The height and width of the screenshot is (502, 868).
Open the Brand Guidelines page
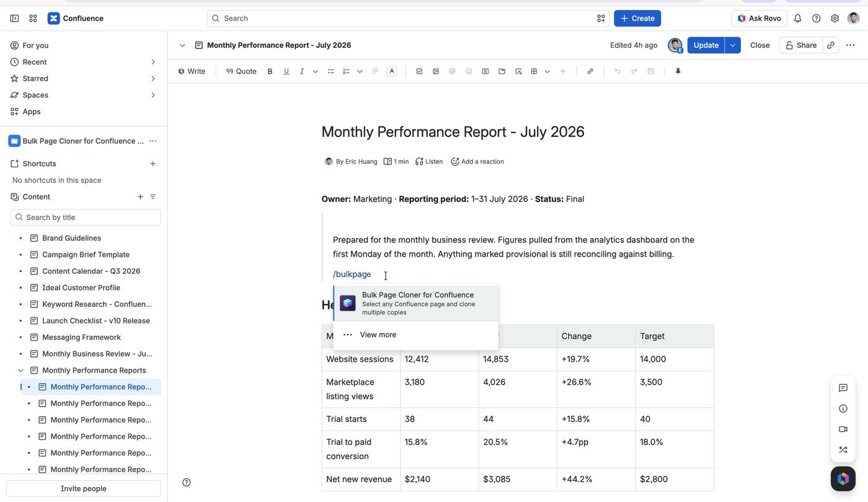[71, 238]
